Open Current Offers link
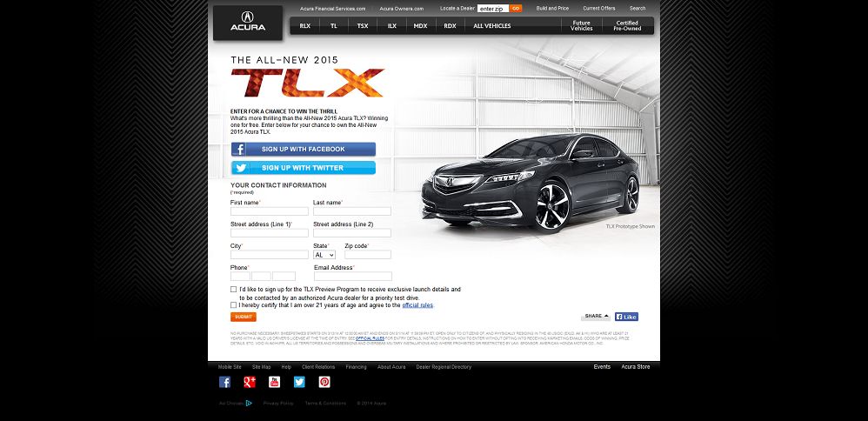 599,9
